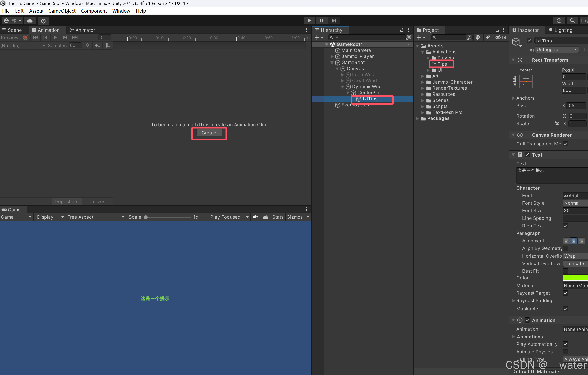588x375 pixels.
Task: Open the GameObject menu
Action: click(62, 11)
